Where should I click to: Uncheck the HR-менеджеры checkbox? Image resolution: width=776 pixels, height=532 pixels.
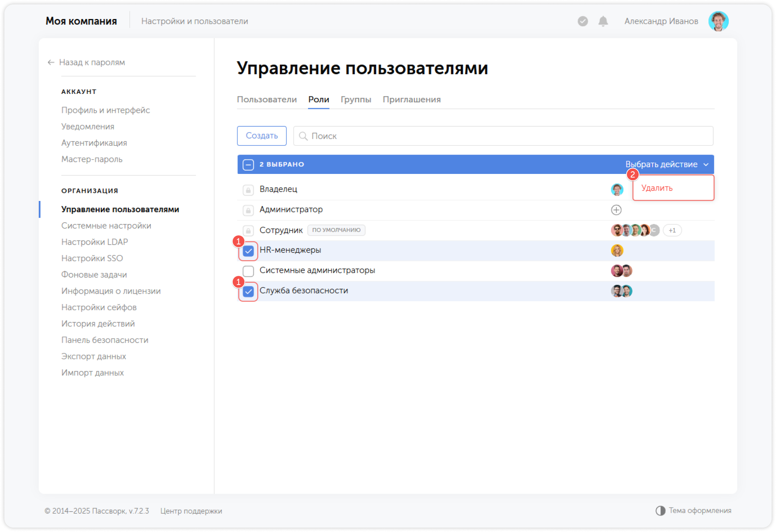click(x=248, y=251)
